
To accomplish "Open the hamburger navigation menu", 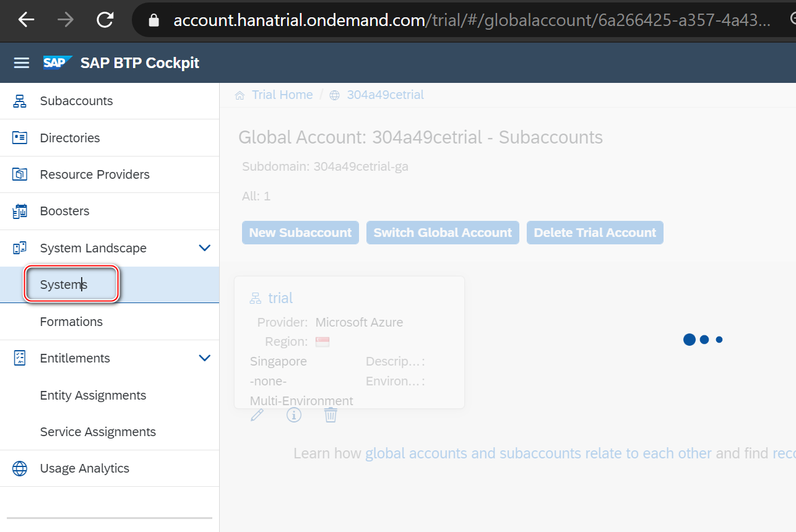I will point(22,63).
